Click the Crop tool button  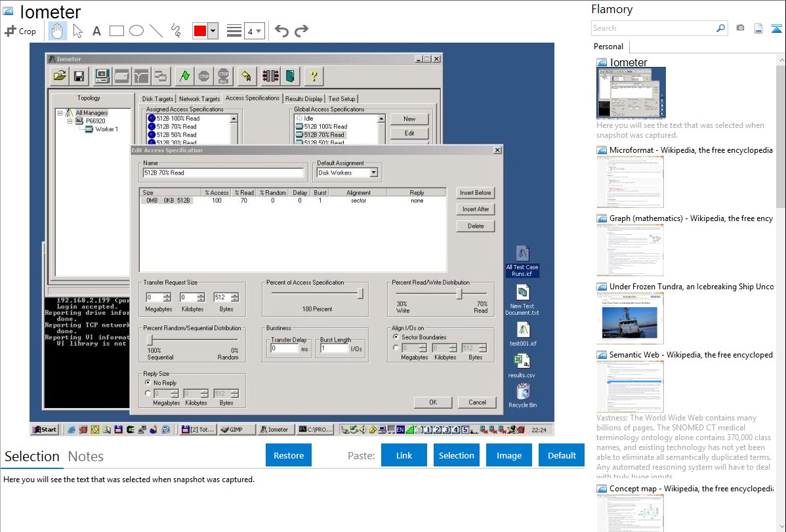pyautogui.click(x=20, y=31)
